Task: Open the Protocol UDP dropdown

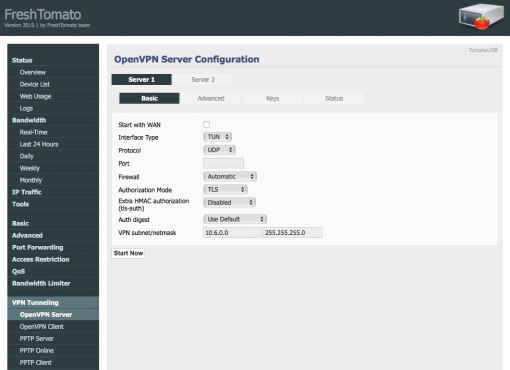Action: click(x=219, y=150)
